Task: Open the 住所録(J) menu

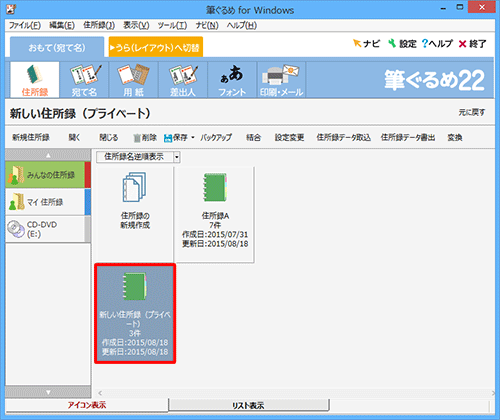Action: tap(99, 25)
